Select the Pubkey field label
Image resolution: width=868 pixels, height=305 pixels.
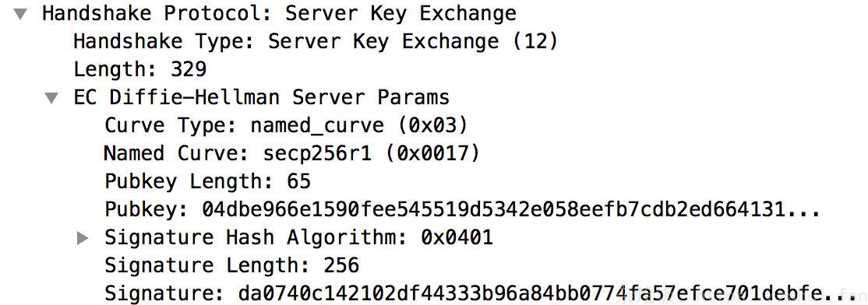point(146,210)
